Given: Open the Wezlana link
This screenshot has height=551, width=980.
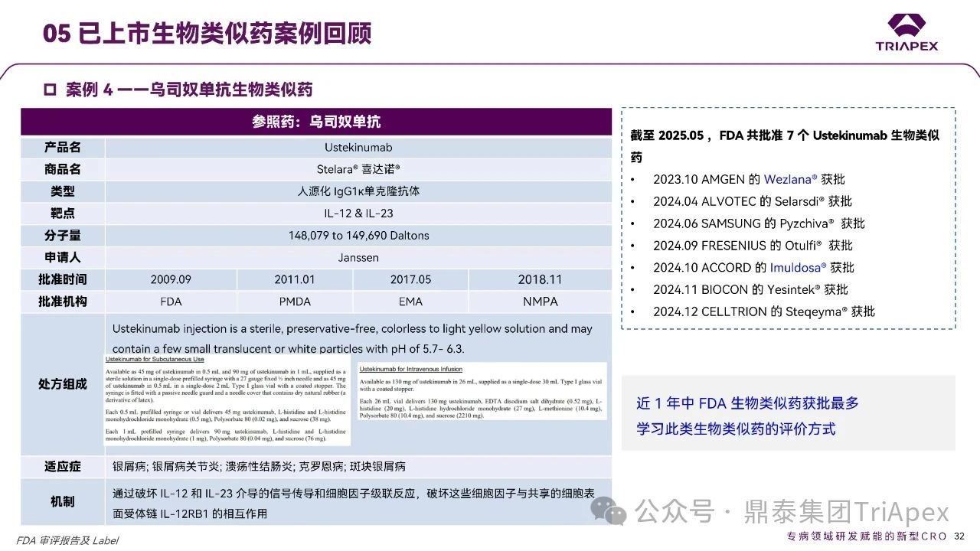Looking at the screenshot, I should (792, 179).
